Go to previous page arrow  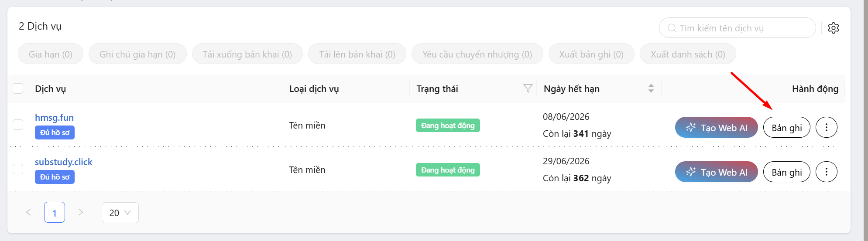[x=28, y=212]
